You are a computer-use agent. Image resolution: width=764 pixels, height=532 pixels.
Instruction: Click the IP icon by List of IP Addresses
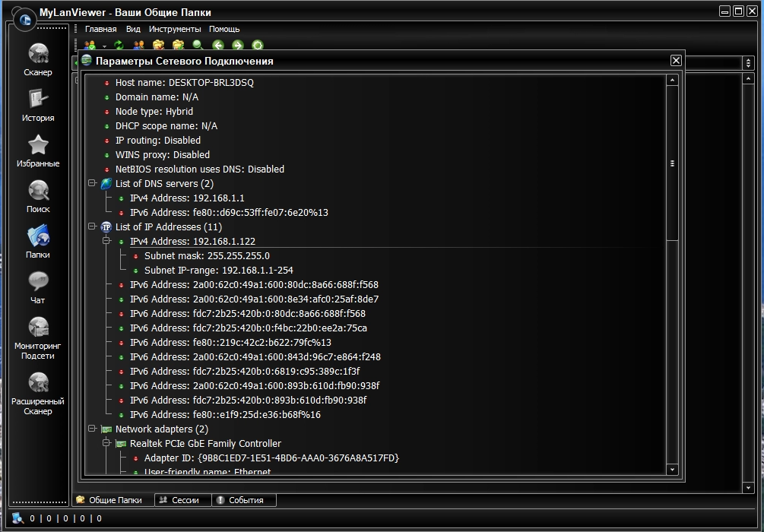(106, 227)
